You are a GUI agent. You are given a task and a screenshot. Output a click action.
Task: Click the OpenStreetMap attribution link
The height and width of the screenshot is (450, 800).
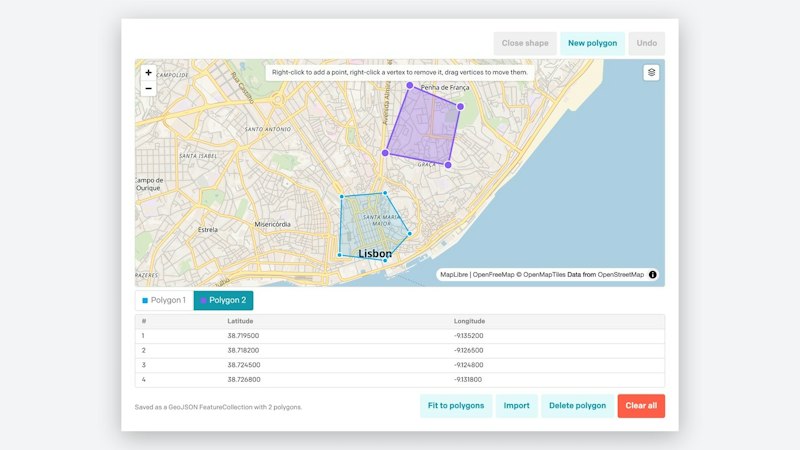click(x=620, y=274)
